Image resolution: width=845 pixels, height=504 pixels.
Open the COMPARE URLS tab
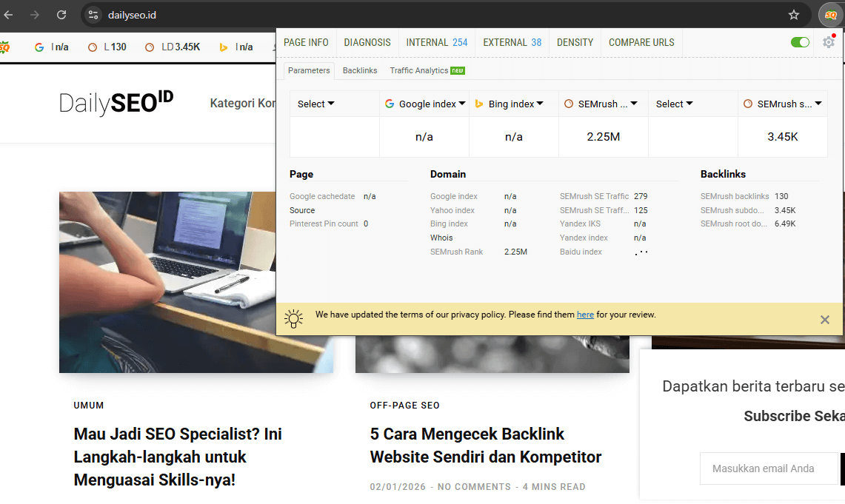(x=641, y=42)
